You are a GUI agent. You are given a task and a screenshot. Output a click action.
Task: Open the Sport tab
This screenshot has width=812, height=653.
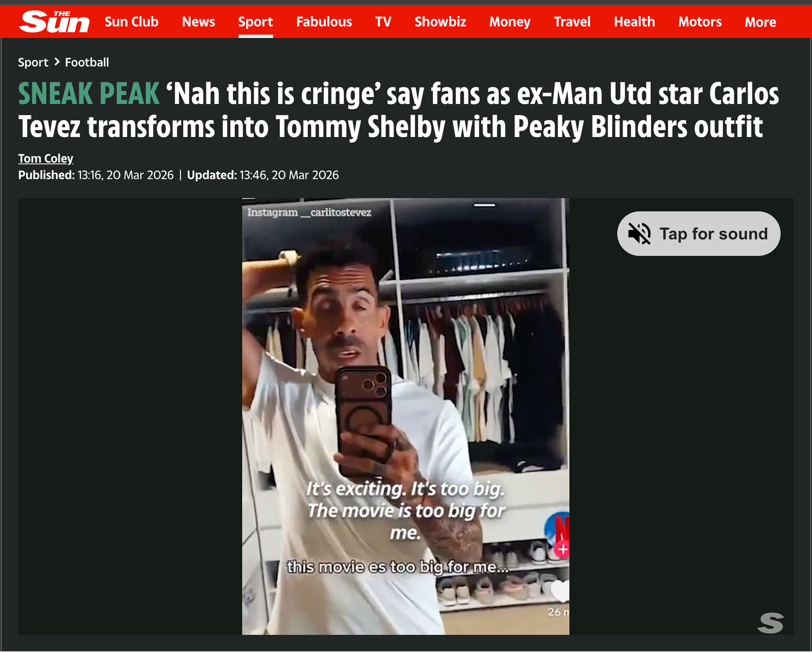click(x=255, y=22)
